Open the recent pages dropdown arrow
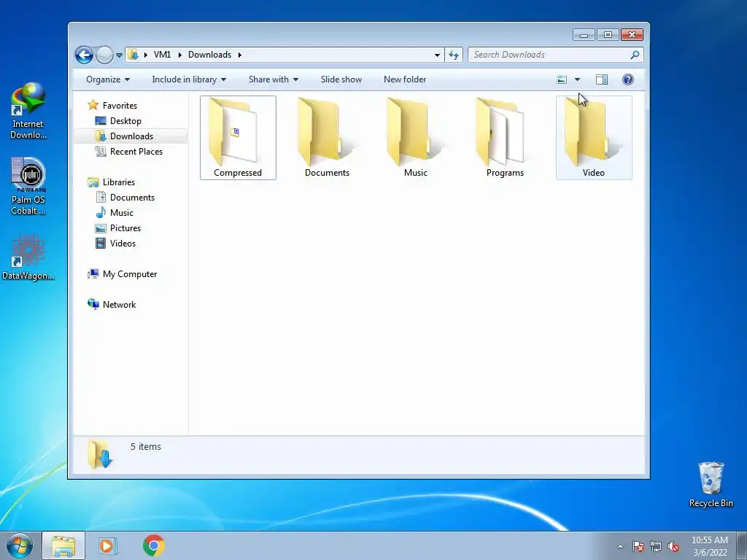The width and height of the screenshot is (747, 560). click(119, 55)
